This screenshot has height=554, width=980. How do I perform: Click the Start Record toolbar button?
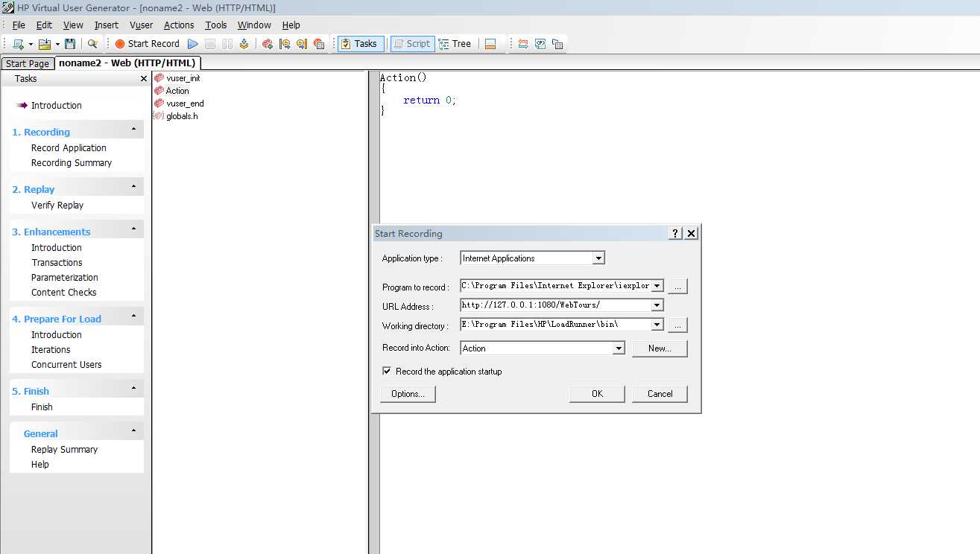pos(147,44)
